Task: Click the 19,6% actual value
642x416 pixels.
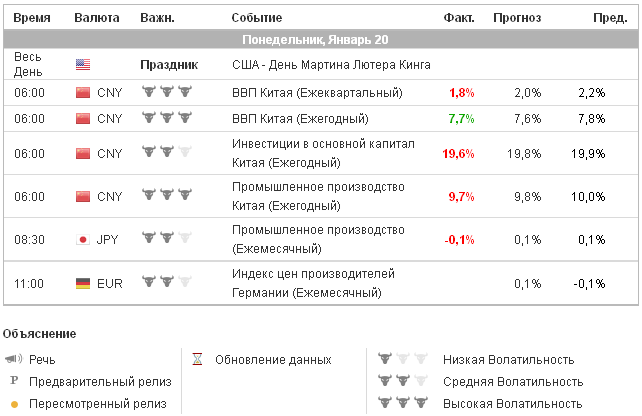Action: pyautogui.click(x=458, y=153)
